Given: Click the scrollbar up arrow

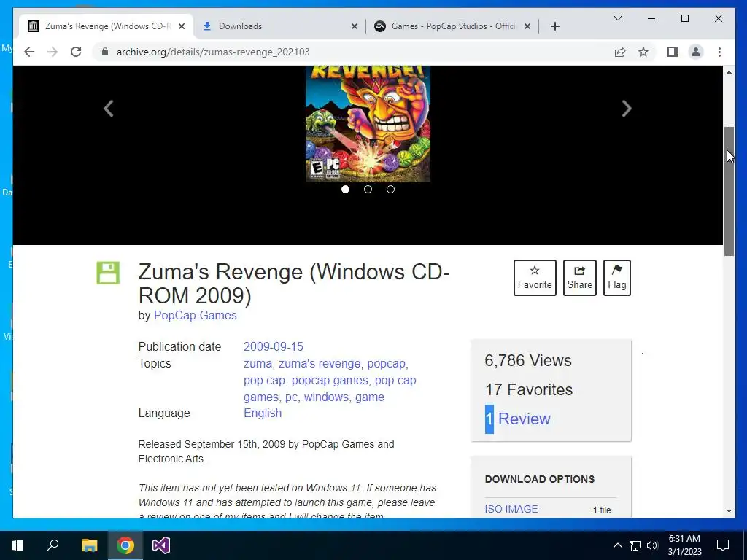Looking at the screenshot, I should click(x=729, y=72).
